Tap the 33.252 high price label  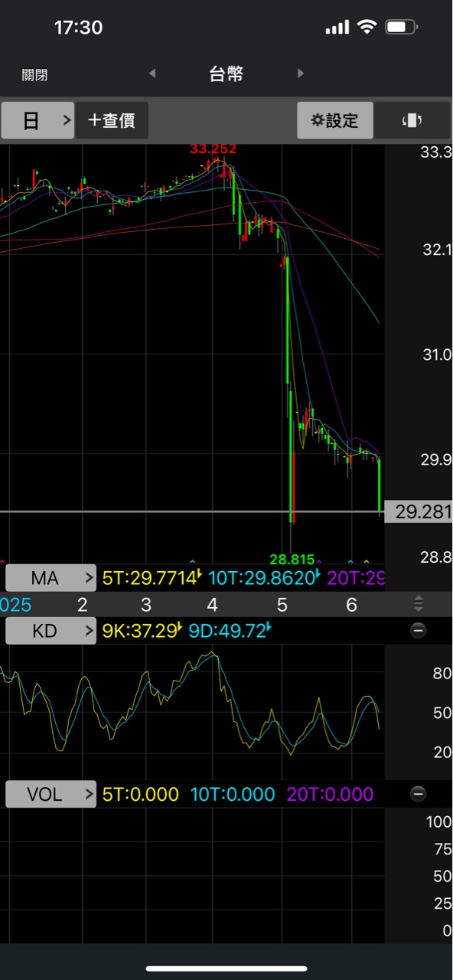213,149
